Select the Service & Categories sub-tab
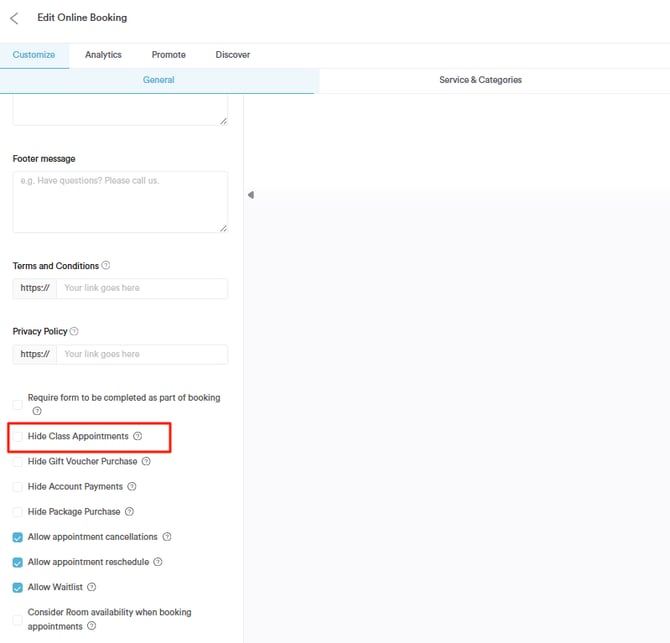Image resolution: width=670 pixels, height=643 pixels. (480, 80)
